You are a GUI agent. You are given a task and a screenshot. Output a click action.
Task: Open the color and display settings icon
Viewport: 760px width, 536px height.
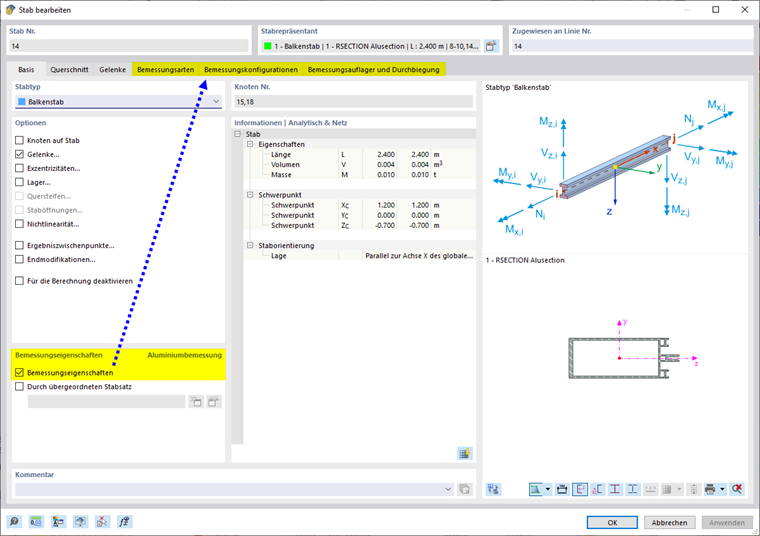click(58, 521)
